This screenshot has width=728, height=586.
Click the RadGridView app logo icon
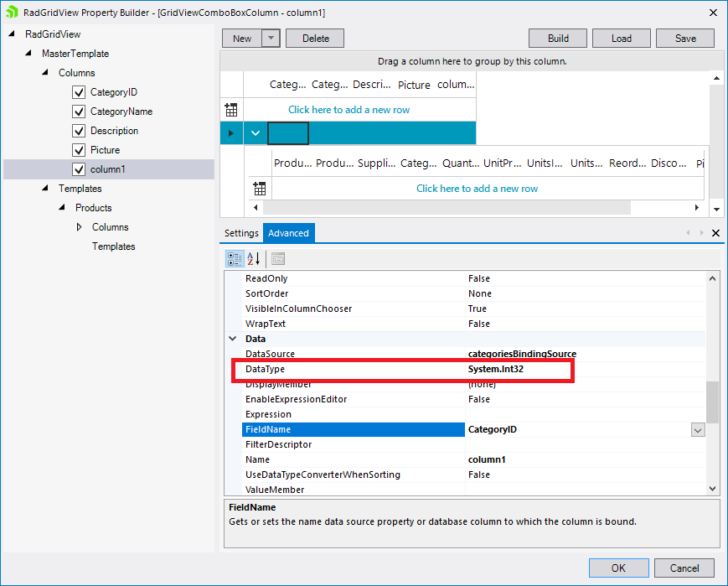(x=12, y=12)
